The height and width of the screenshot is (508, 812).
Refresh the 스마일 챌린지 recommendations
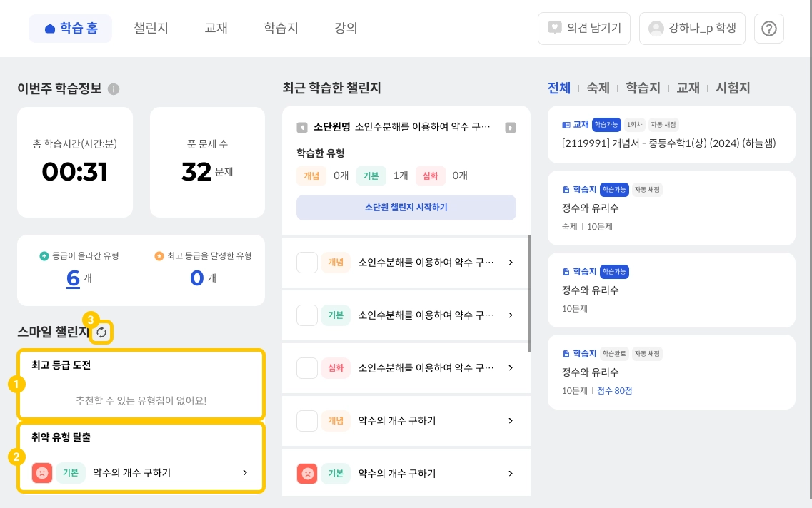click(102, 332)
